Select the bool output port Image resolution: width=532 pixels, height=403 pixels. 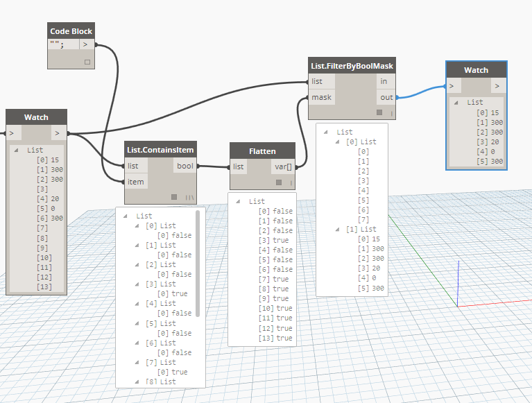tap(185, 166)
